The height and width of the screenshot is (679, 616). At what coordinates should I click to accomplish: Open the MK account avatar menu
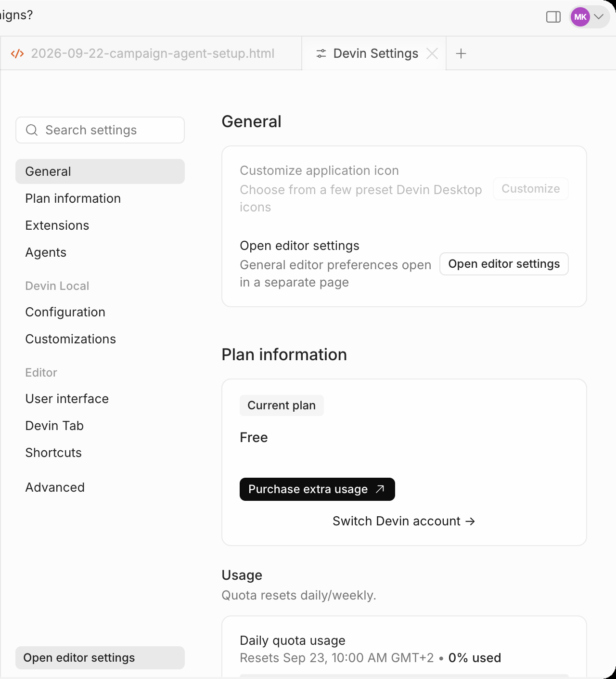tap(589, 17)
